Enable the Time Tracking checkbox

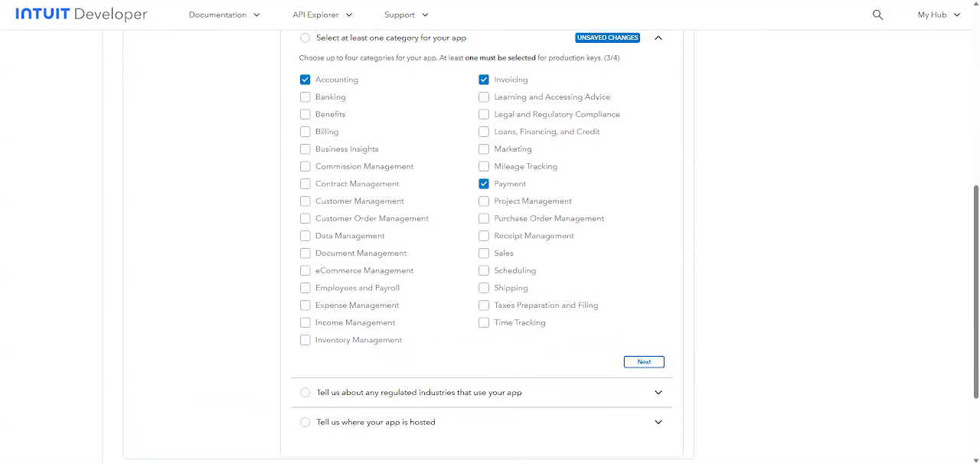(484, 323)
